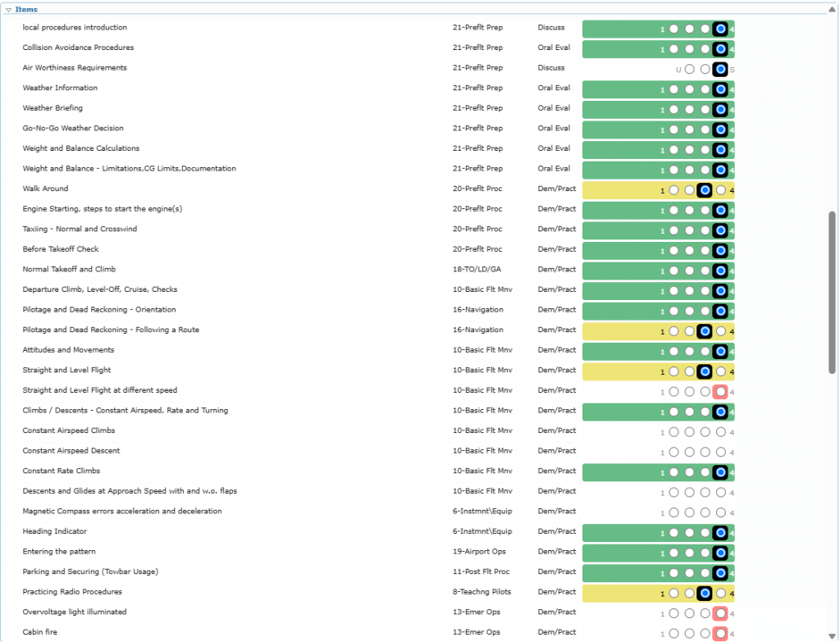
Task: Click '19-Airport Ops' category cell
Action: [x=479, y=552]
